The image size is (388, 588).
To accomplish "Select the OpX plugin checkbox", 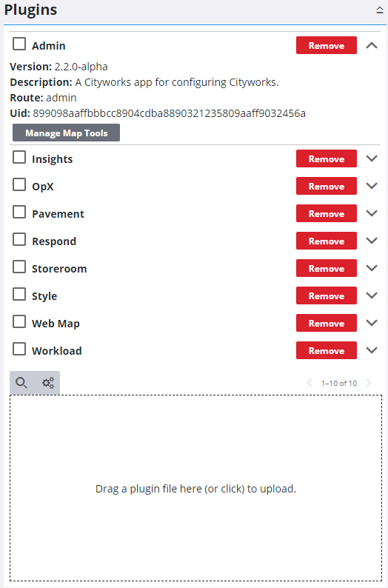I will point(19,184).
